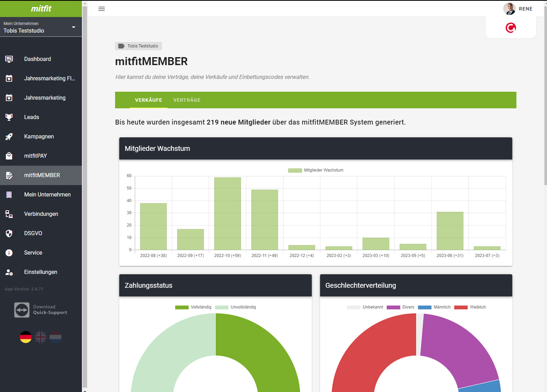The height and width of the screenshot is (392, 547).
Task: Click the Geschlechterverteilung card header
Action: click(x=416, y=285)
